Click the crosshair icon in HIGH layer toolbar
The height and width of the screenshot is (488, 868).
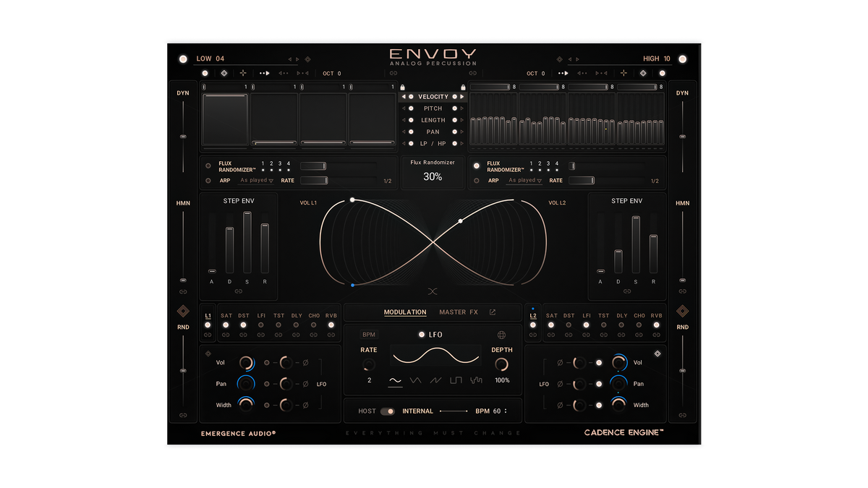(624, 73)
